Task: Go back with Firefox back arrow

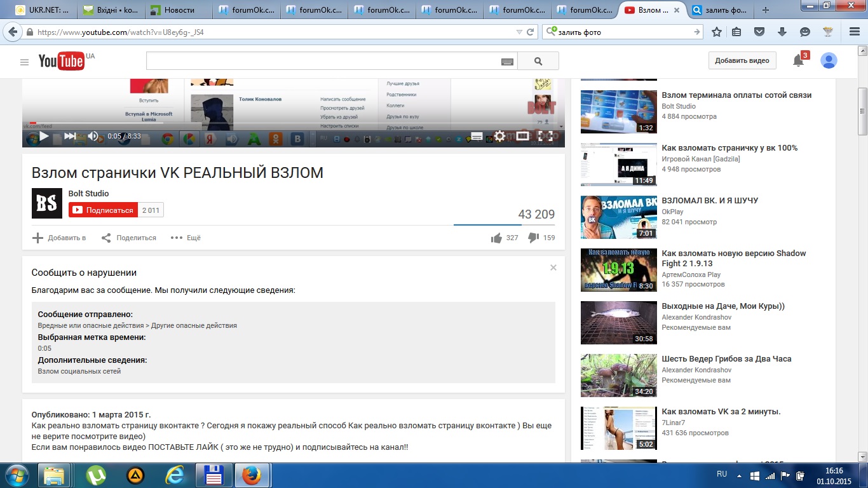Action: coord(12,32)
